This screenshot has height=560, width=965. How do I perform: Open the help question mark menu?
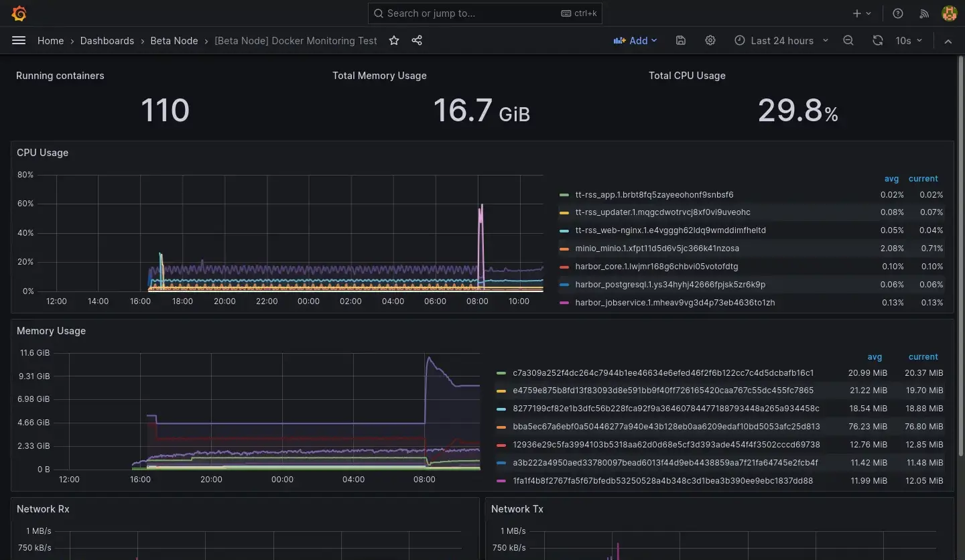coord(898,13)
